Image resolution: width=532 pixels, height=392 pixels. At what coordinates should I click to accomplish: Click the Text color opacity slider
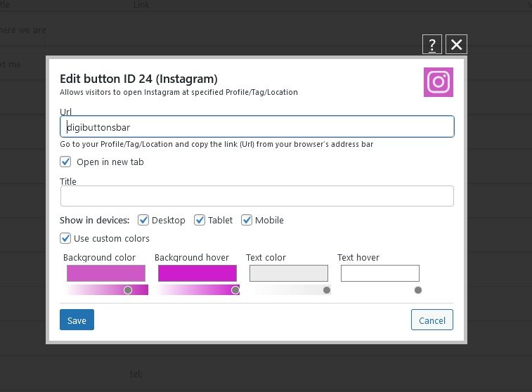click(x=289, y=290)
